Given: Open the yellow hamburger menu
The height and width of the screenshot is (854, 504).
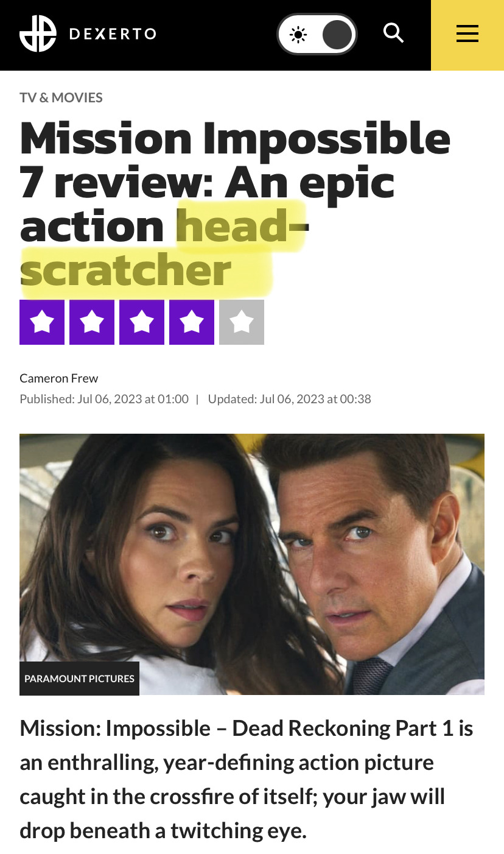Looking at the screenshot, I should pos(467,35).
